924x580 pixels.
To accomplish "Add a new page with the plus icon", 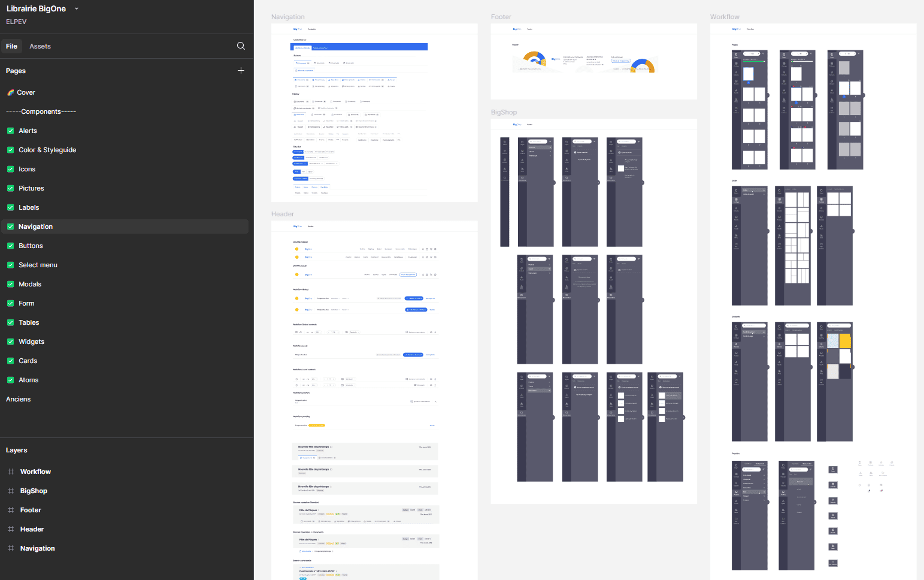I will pyautogui.click(x=241, y=71).
